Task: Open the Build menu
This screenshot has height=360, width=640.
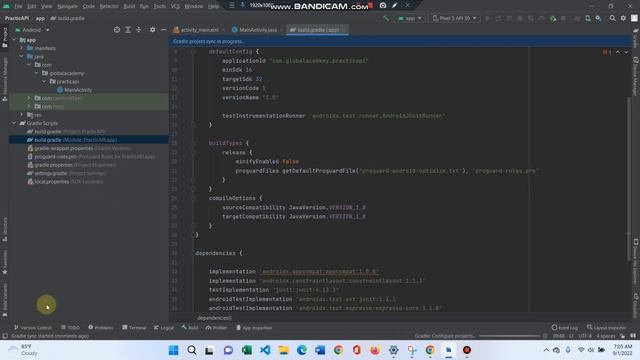Action: 129,6
